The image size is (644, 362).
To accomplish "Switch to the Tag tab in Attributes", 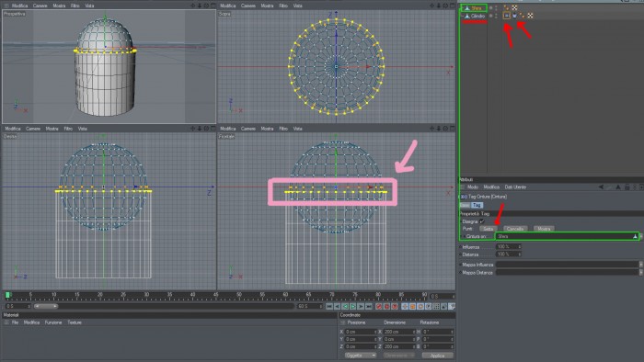I will (x=477, y=205).
